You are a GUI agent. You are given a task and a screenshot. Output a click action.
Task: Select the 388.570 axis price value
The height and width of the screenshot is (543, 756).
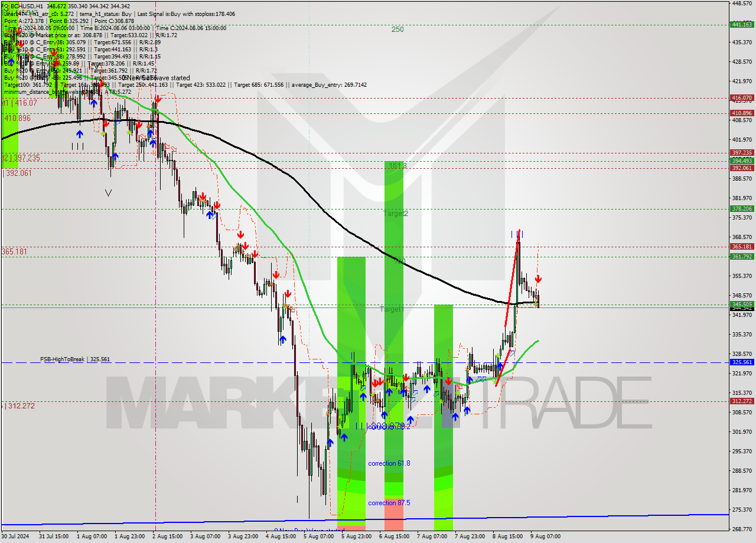[742, 178]
